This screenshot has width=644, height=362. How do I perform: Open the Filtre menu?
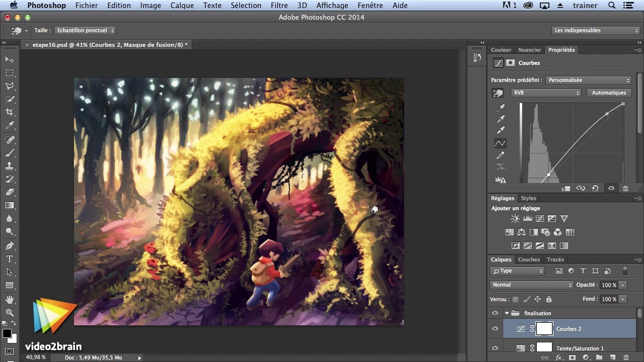click(279, 6)
